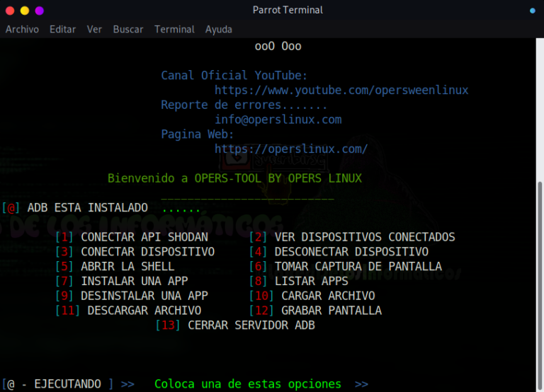Screen dimensions: 544x392
Task: Click the CERRAR SERVIDOR ADB option text
Action: click(x=251, y=325)
